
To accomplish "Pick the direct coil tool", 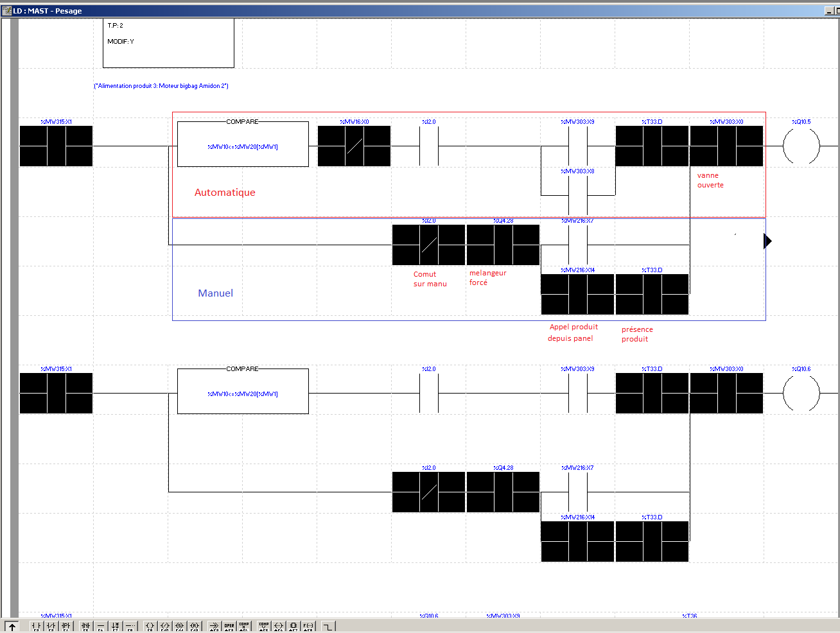I will [150, 626].
